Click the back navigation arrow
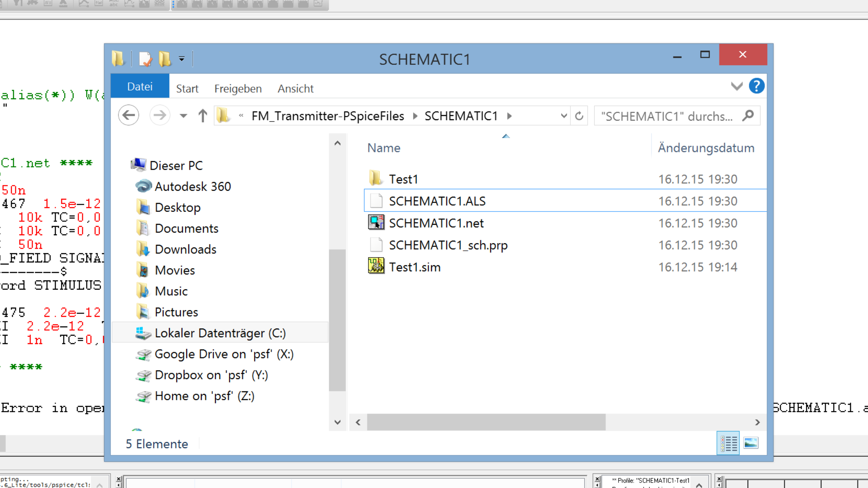Screen dimensions: 868x488 [x=128, y=115]
